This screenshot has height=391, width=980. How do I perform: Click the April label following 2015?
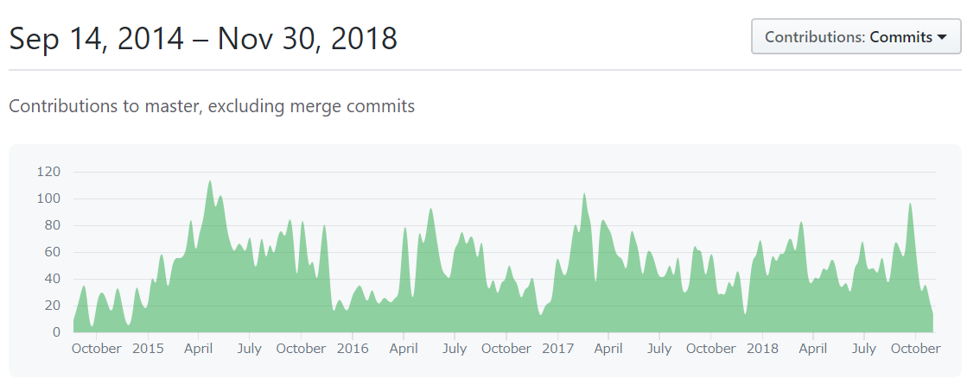point(198,349)
